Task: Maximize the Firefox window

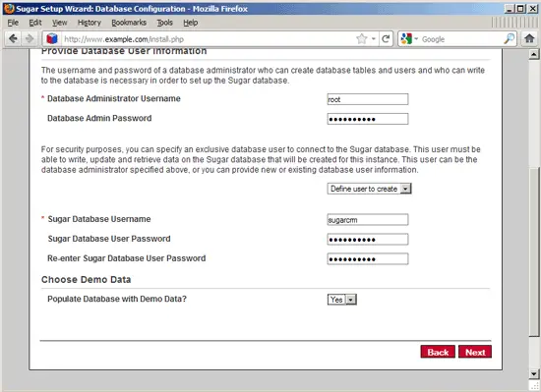Action: pyautogui.click(x=520, y=9)
